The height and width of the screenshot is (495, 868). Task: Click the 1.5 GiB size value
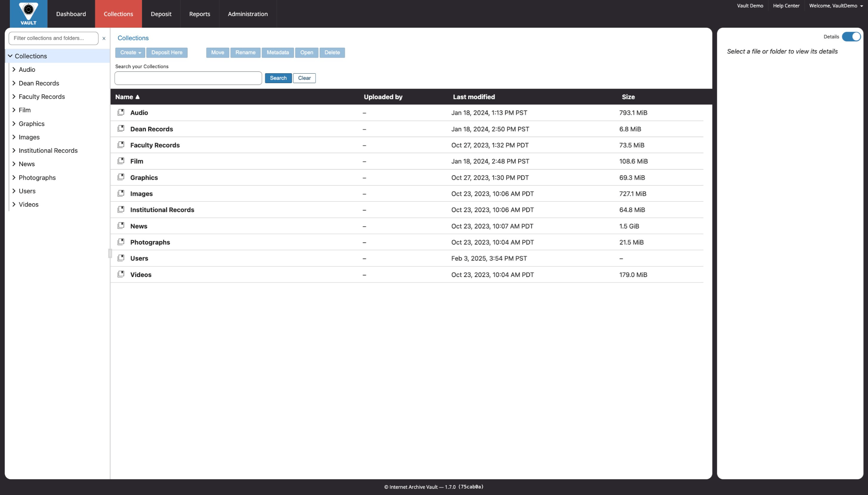pos(629,226)
